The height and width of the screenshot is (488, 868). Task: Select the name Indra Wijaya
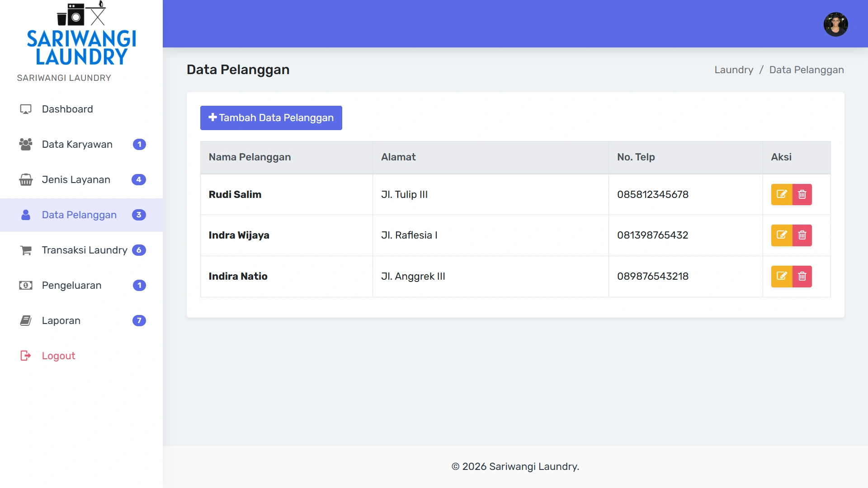click(x=239, y=235)
